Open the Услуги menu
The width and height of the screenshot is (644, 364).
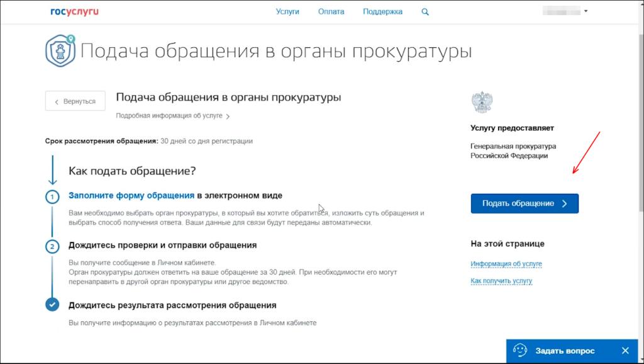click(287, 11)
